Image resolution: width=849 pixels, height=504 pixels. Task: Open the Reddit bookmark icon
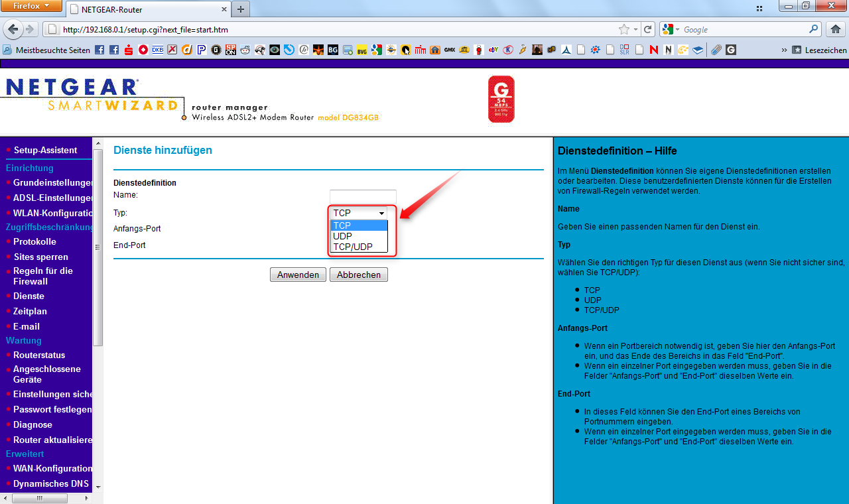coord(245,50)
